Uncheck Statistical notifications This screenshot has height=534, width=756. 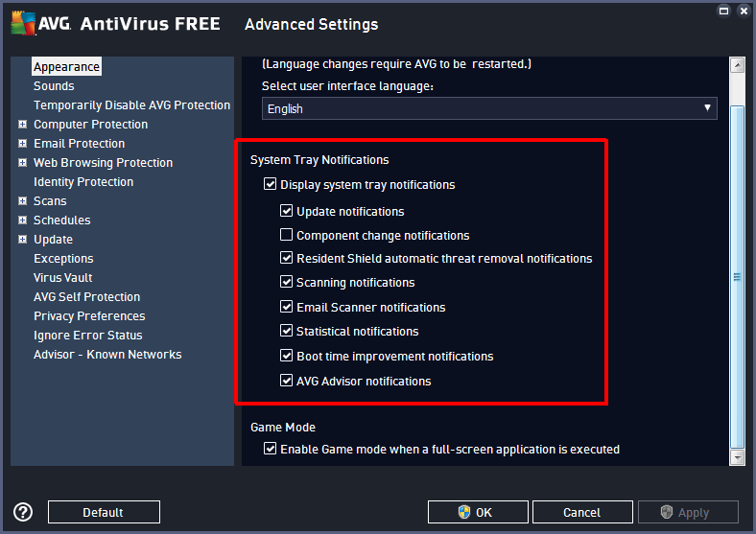[x=287, y=331]
